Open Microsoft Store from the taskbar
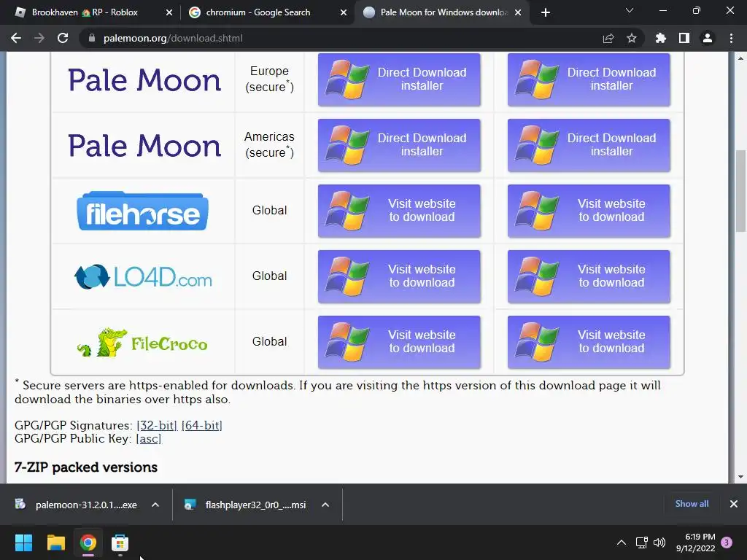The width and height of the screenshot is (747, 560). (120, 542)
